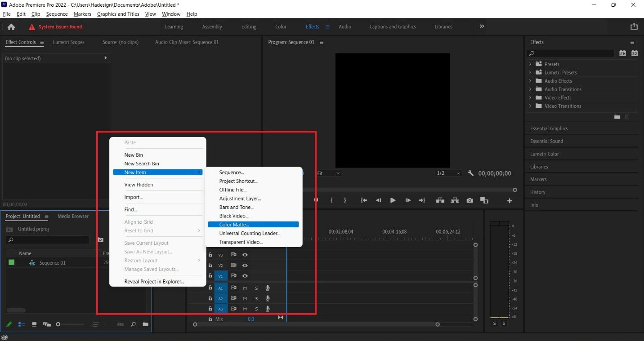Click Go to Out point button
Image resolution: width=644 pixels, height=341 pixels.
(x=422, y=200)
